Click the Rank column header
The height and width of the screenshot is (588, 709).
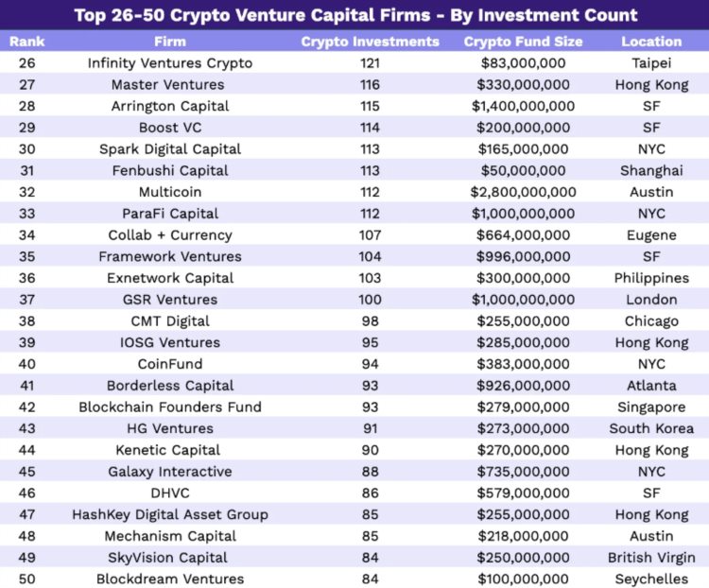tap(27, 42)
